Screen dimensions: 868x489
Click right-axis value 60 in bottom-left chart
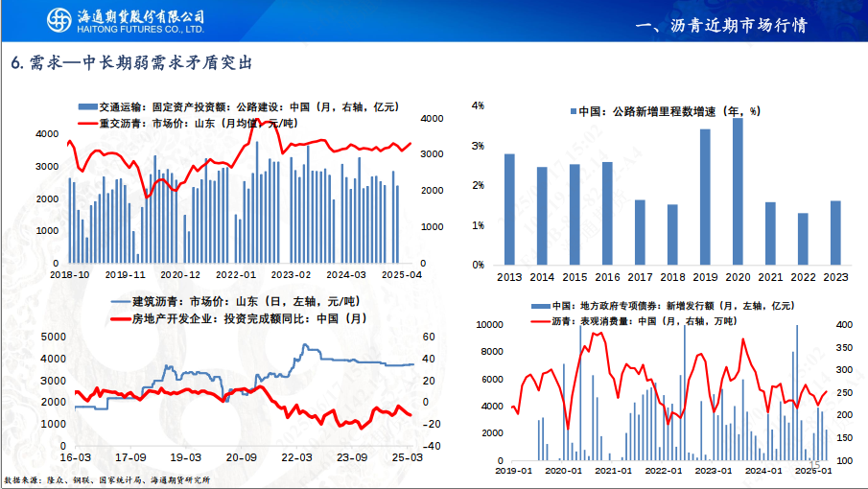tap(429, 337)
